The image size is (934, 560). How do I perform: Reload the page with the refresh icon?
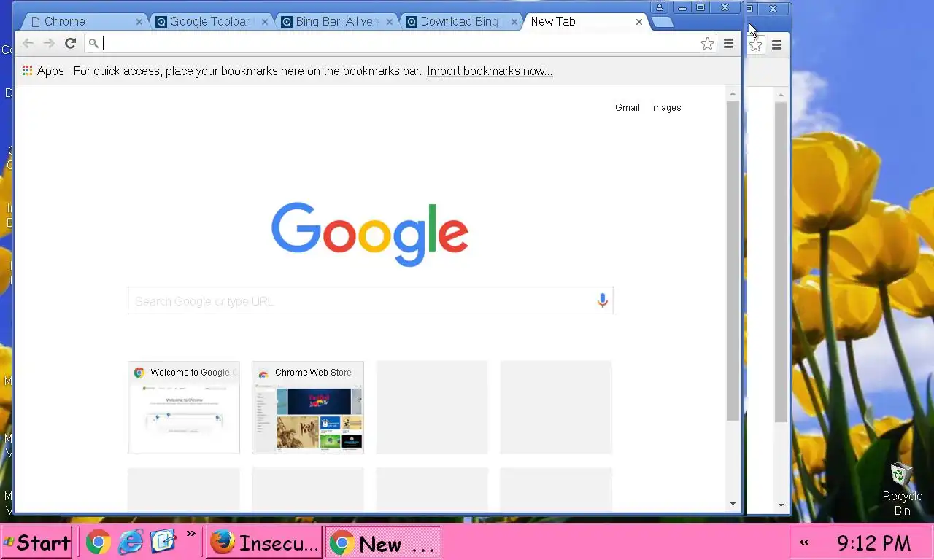pos(70,44)
